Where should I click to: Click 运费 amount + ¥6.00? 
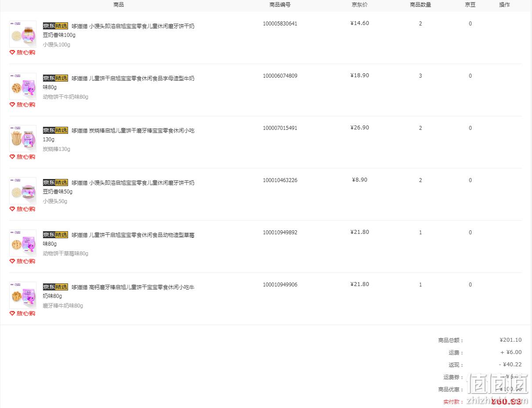511,352
